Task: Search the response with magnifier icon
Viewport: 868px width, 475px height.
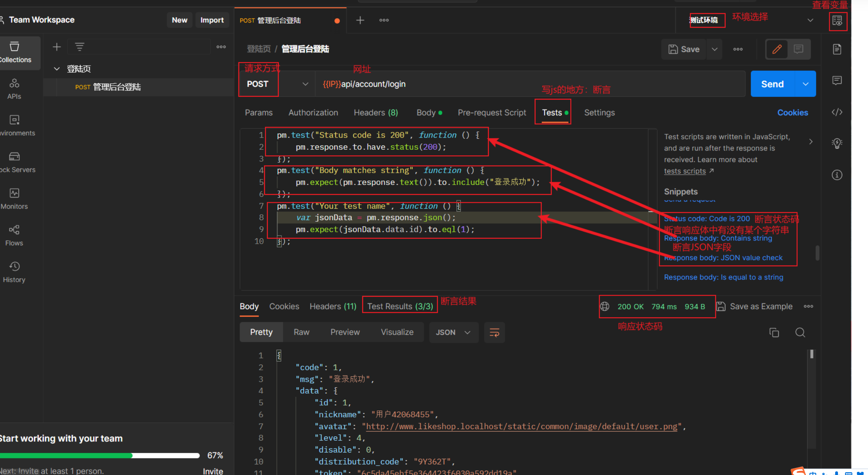Action: [x=800, y=332]
